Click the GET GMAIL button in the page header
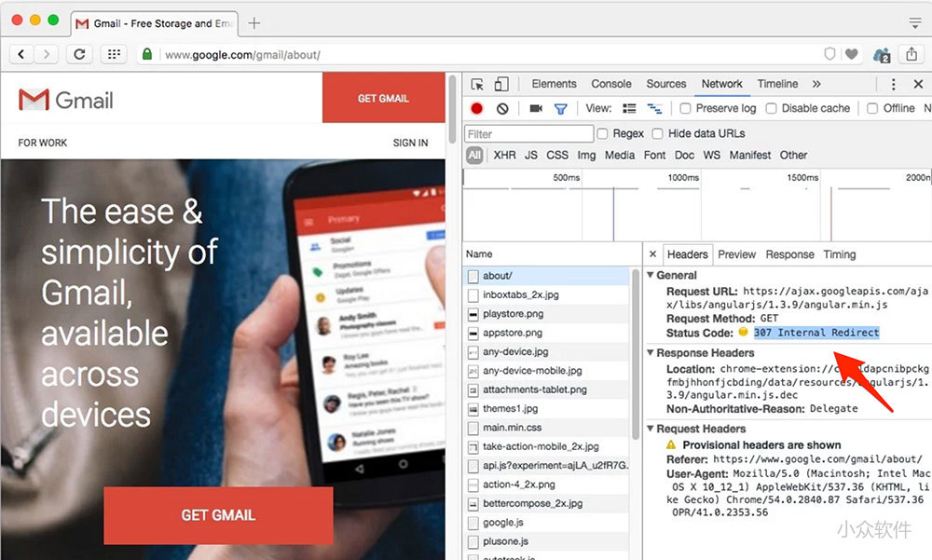The image size is (932, 560). click(383, 98)
